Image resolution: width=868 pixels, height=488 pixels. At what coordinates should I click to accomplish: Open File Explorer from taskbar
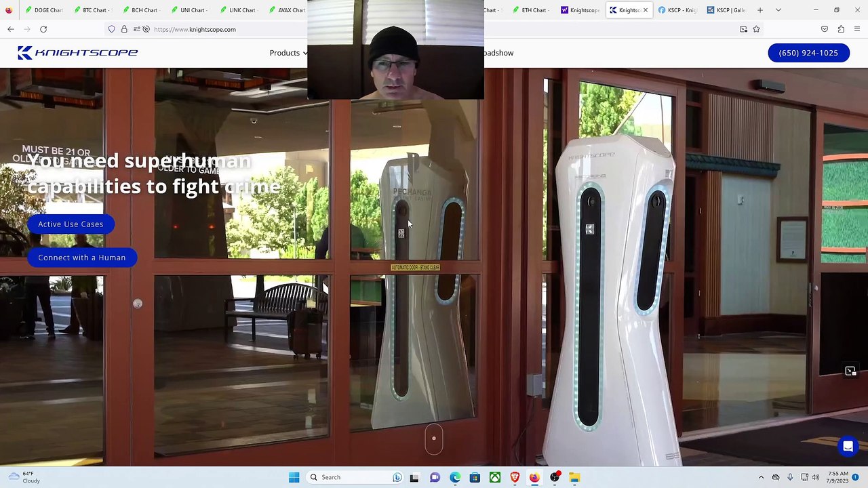[574, 477]
